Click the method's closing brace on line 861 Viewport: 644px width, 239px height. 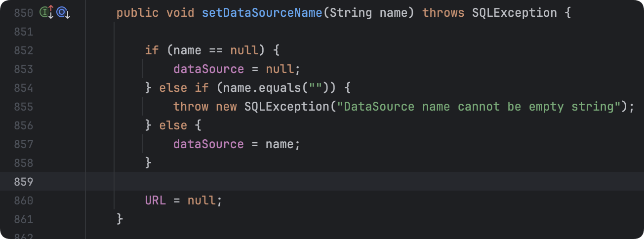coord(120,219)
